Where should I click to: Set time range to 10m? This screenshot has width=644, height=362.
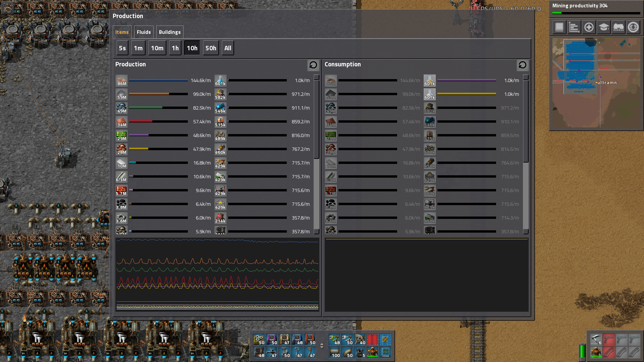[157, 48]
